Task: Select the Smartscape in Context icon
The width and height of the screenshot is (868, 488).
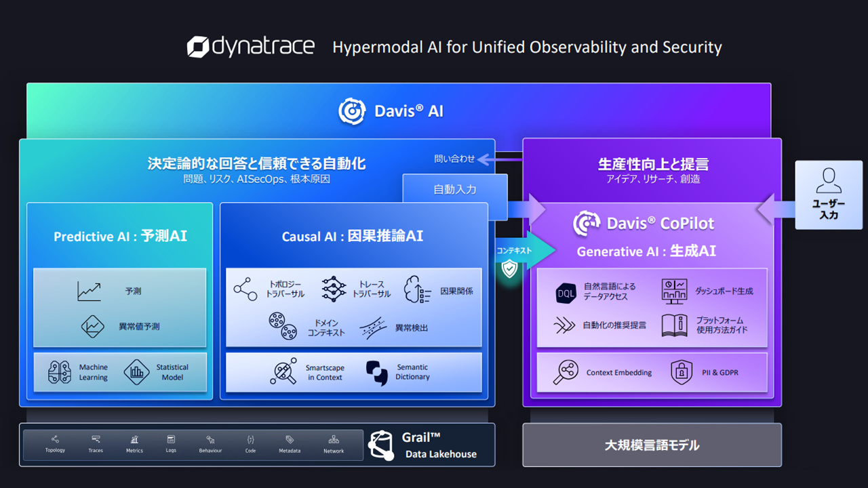Action: click(x=283, y=371)
